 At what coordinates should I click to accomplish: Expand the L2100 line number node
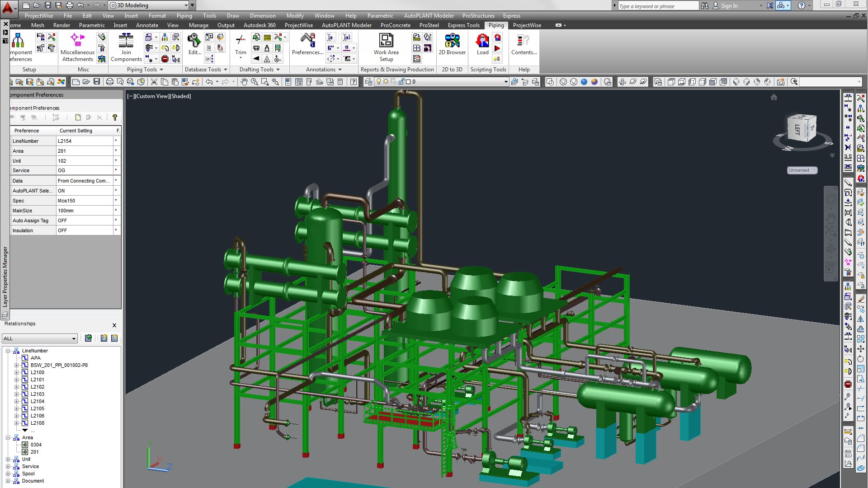click(x=17, y=372)
